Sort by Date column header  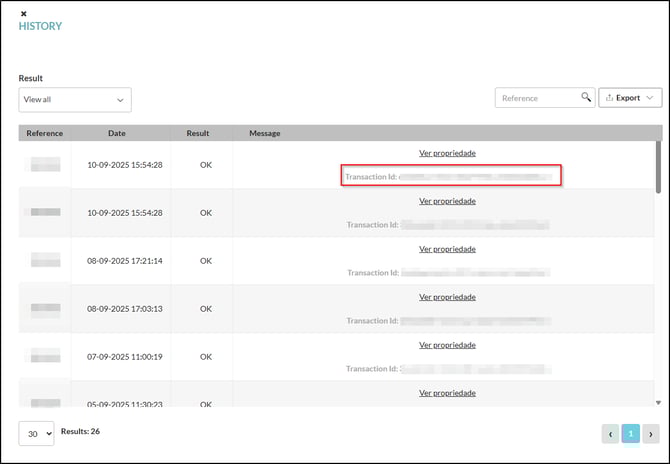[117, 133]
